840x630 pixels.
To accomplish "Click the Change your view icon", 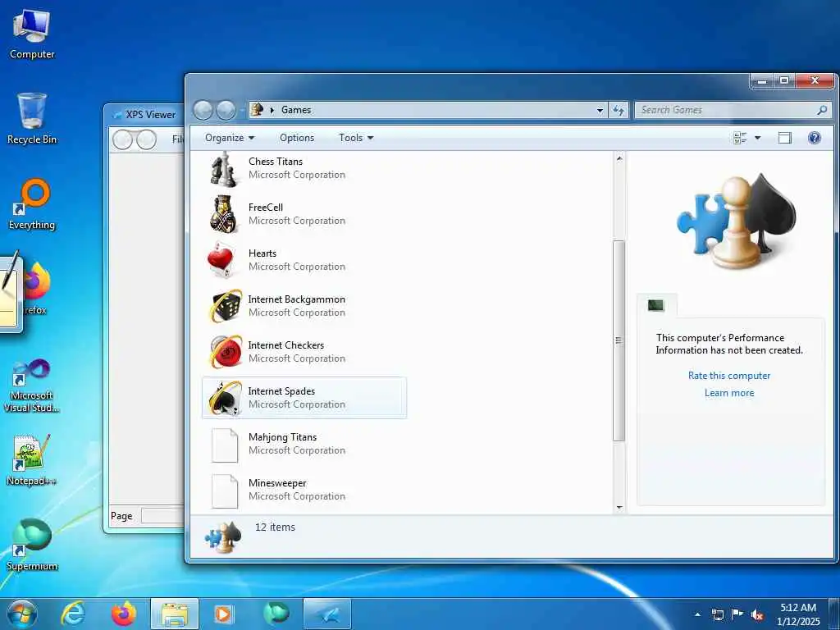I will pyautogui.click(x=740, y=138).
